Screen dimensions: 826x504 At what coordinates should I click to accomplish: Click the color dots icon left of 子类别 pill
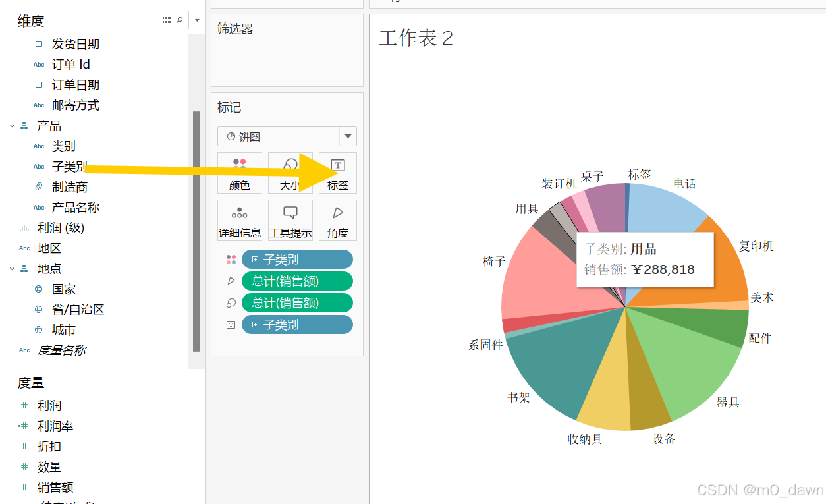click(x=231, y=260)
